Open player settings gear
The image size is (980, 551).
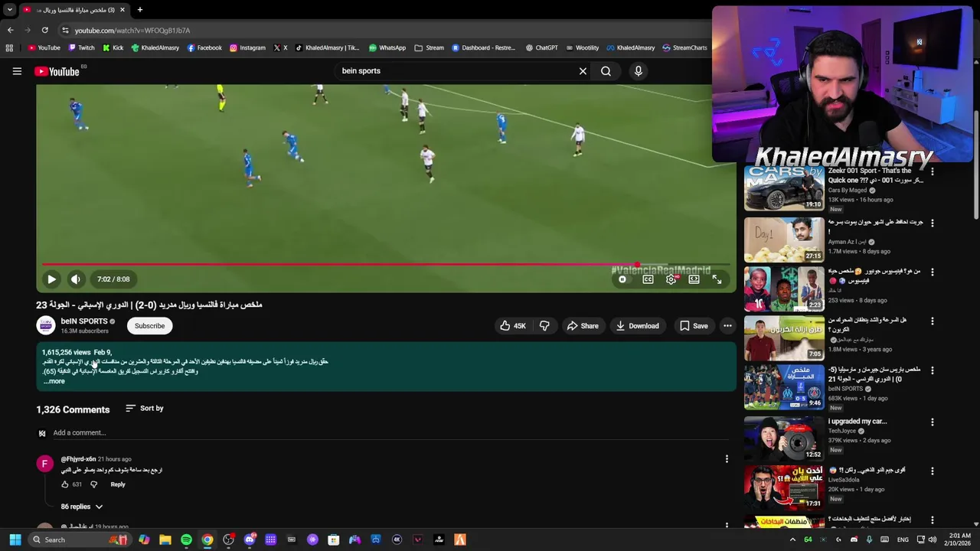pos(671,279)
